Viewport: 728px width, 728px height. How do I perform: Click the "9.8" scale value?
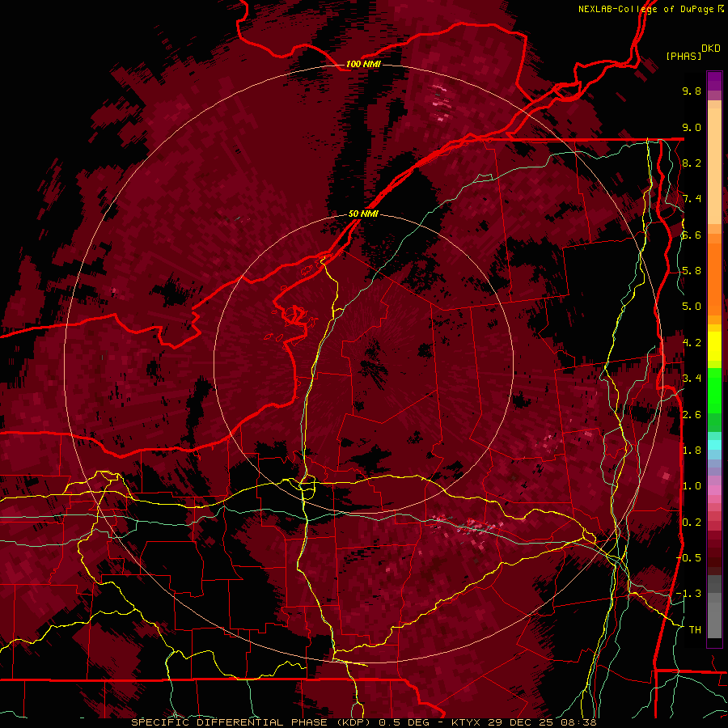[692, 91]
